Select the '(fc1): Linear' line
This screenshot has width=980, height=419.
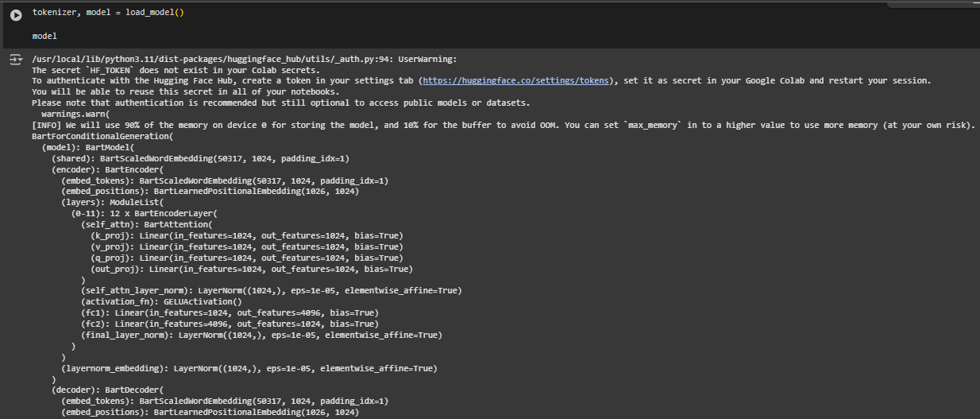230,313
